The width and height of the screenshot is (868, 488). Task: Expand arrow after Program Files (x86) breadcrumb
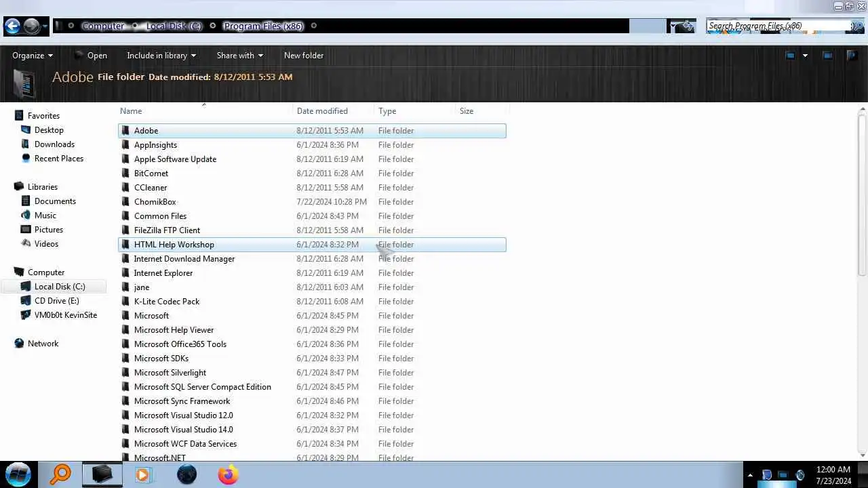click(x=313, y=26)
